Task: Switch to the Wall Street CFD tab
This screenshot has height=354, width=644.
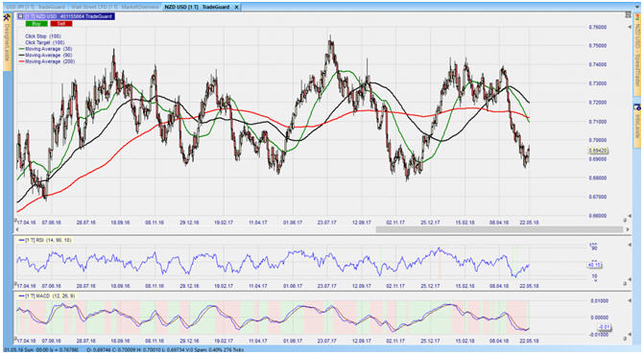Action: coord(94,7)
